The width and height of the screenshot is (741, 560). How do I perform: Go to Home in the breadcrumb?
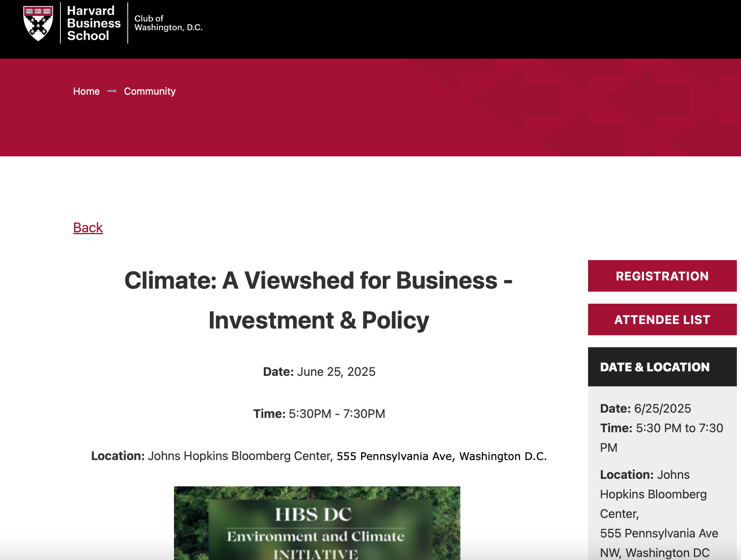click(86, 91)
